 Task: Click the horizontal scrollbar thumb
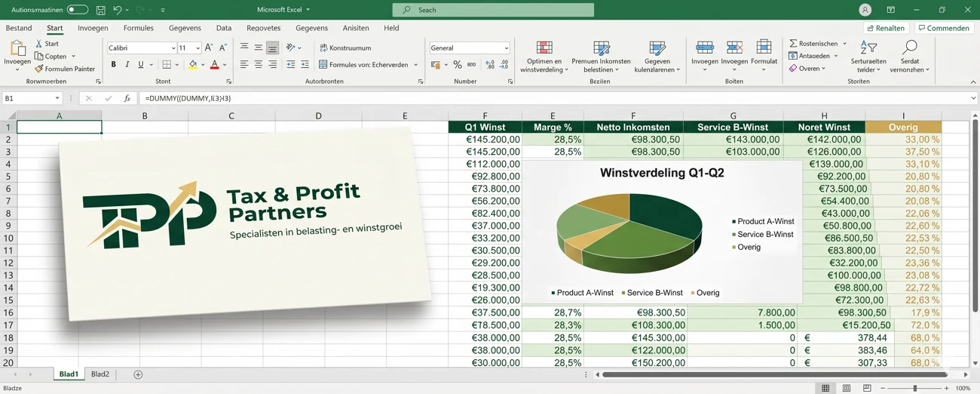click(x=774, y=374)
